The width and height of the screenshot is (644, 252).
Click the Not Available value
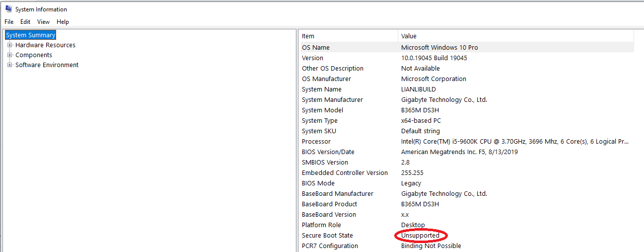(x=421, y=69)
